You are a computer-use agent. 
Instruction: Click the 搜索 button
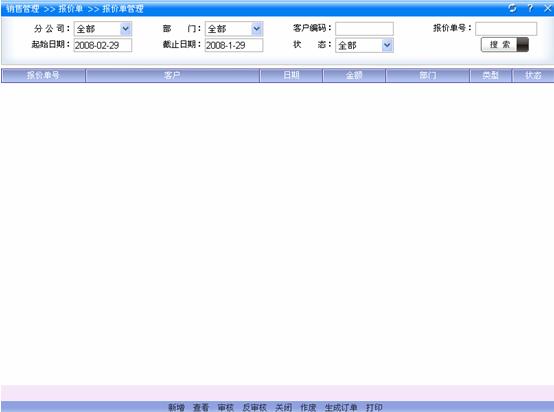click(x=505, y=45)
